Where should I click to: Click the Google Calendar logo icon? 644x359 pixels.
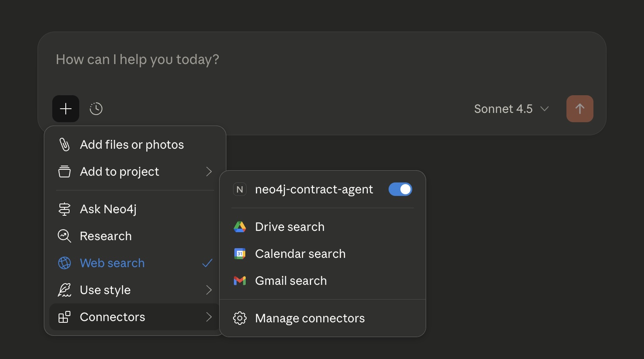point(240,254)
